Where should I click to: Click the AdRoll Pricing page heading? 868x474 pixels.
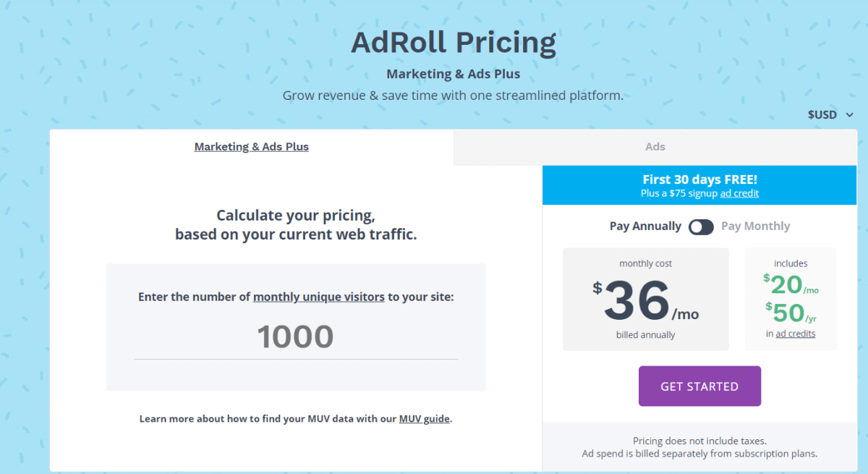tap(454, 43)
